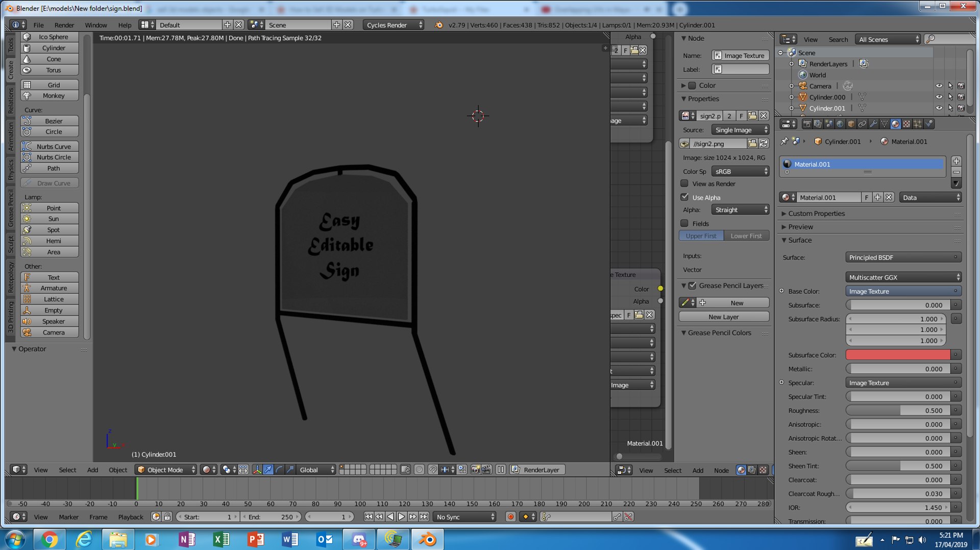980x550 pixels.
Task: Expand the Preview panel
Action: (800, 227)
